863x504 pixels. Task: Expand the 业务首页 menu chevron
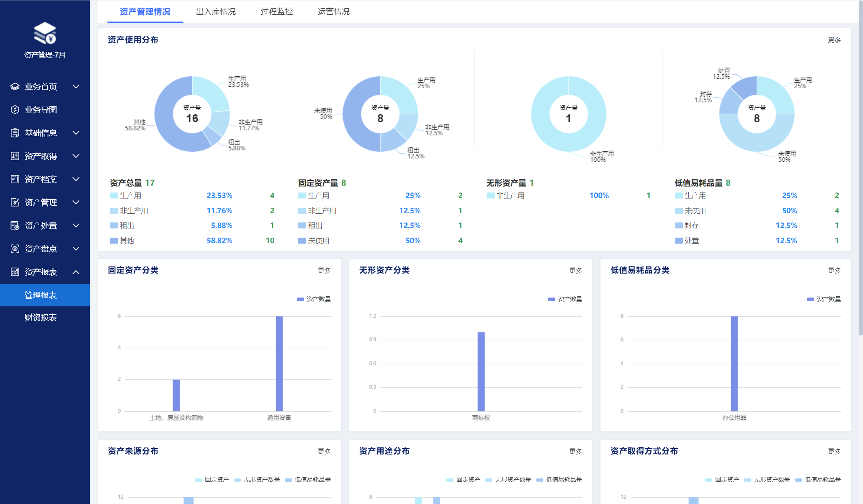76,87
